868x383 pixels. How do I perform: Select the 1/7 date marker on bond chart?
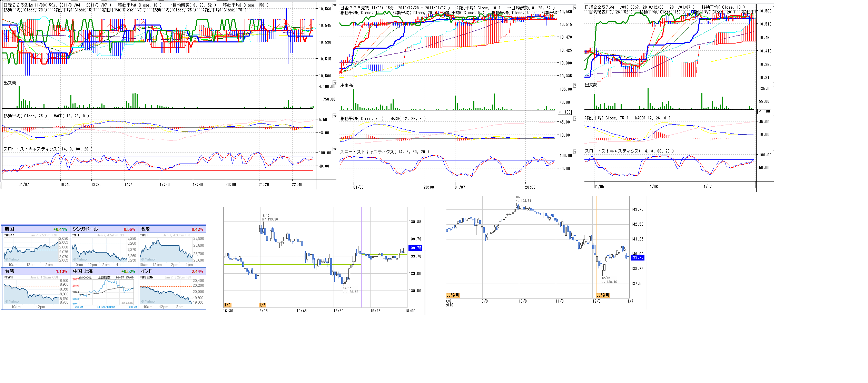pyautogui.click(x=262, y=305)
